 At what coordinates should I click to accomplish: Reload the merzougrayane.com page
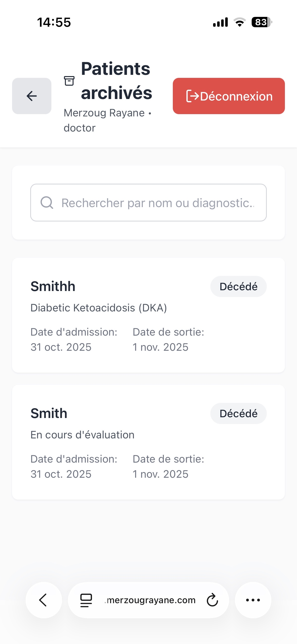(x=212, y=600)
